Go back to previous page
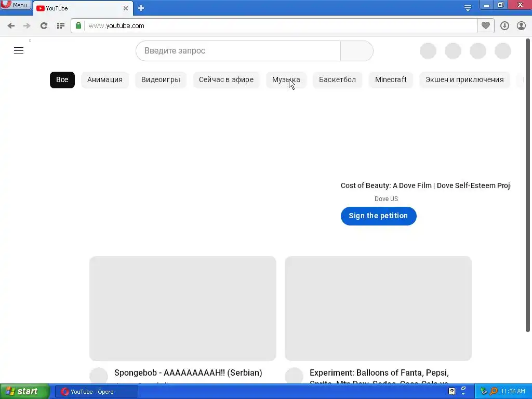Viewport: 532px width, 399px height. pyautogui.click(x=11, y=26)
